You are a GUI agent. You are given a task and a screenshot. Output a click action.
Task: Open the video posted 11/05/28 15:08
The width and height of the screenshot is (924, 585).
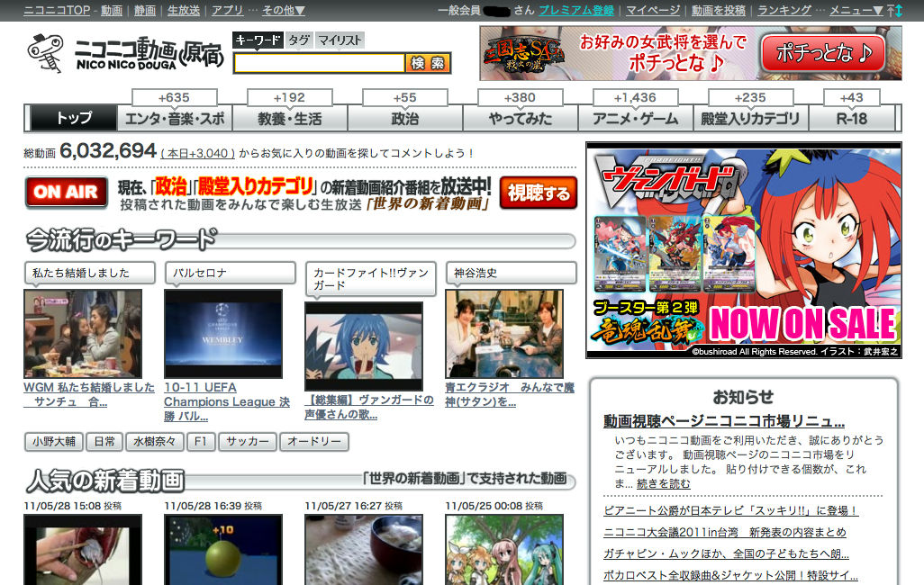[x=83, y=550]
